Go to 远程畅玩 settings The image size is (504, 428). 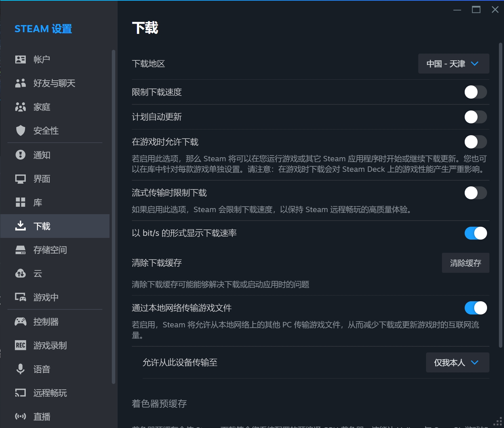(x=55, y=393)
